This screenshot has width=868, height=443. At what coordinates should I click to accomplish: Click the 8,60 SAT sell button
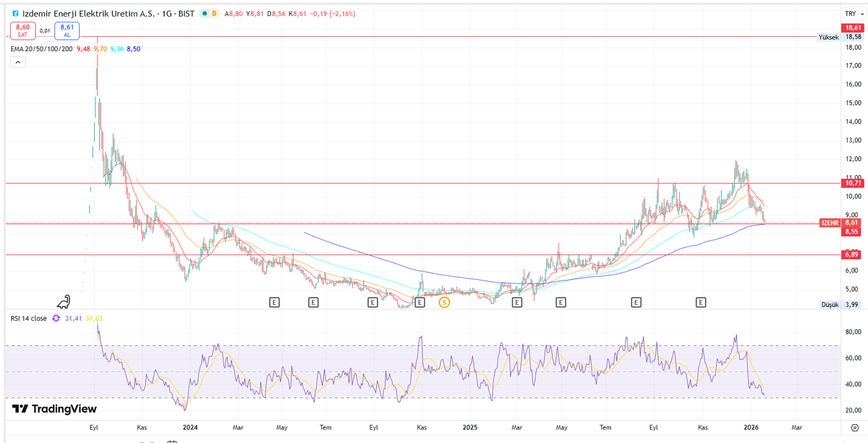[x=22, y=30]
